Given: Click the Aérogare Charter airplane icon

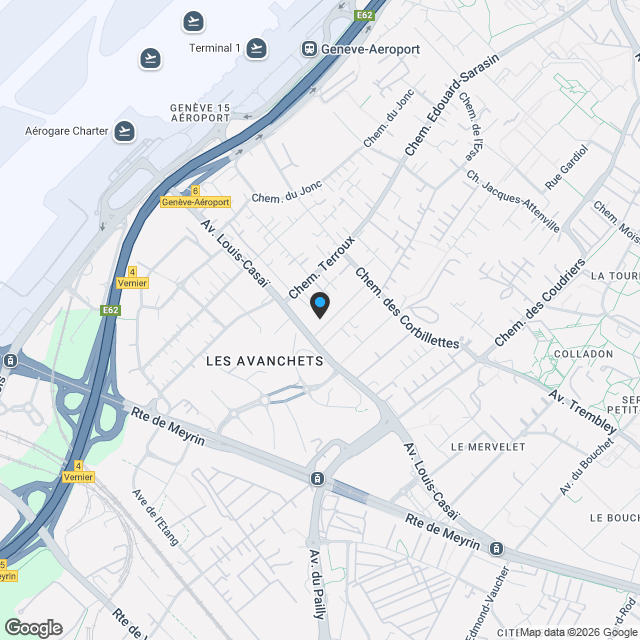Looking at the screenshot, I should [x=124, y=131].
